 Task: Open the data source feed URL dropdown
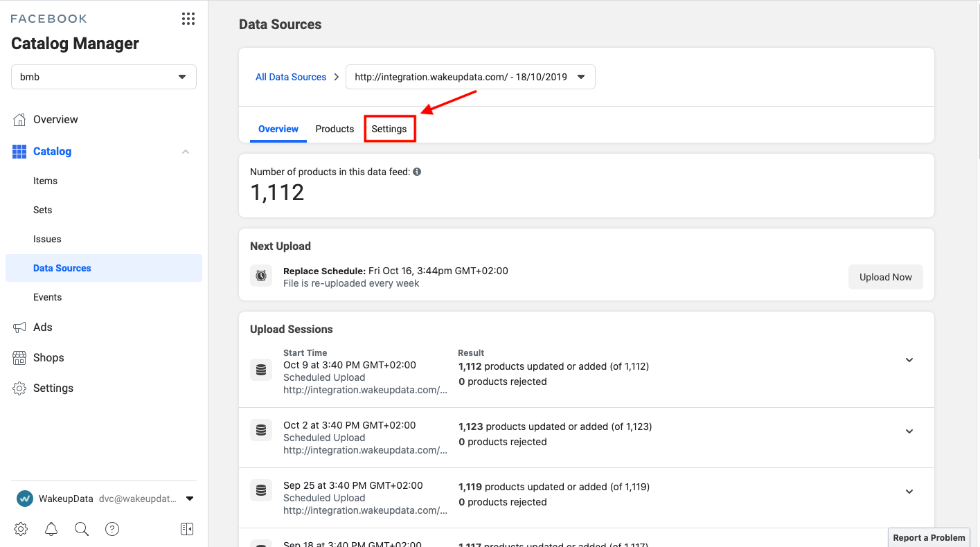[x=470, y=77]
